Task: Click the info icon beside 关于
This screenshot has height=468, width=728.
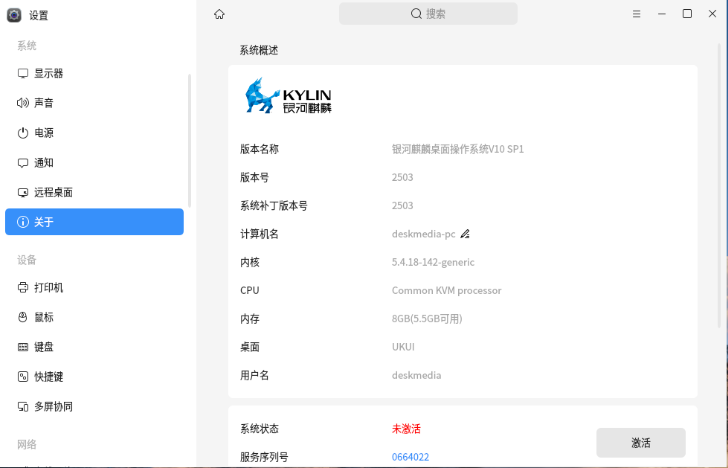Action: (x=23, y=222)
